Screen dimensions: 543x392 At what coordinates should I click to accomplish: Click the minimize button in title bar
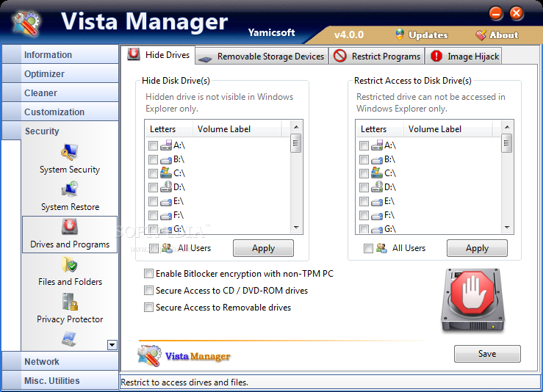pyautogui.click(x=496, y=14)
